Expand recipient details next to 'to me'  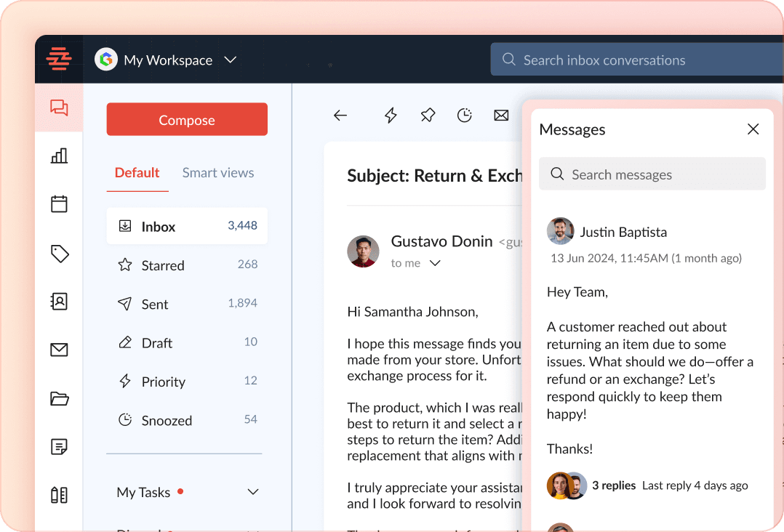[435, 263]
